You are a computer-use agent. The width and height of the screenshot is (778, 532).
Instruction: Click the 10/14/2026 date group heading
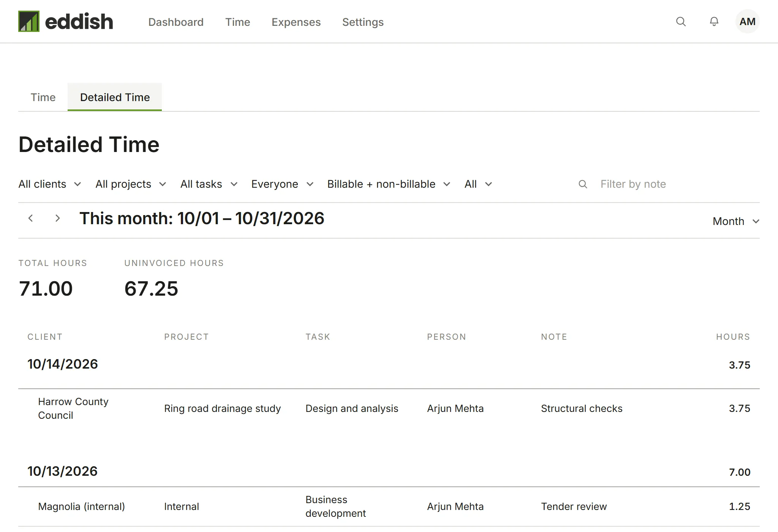point(63,364)
